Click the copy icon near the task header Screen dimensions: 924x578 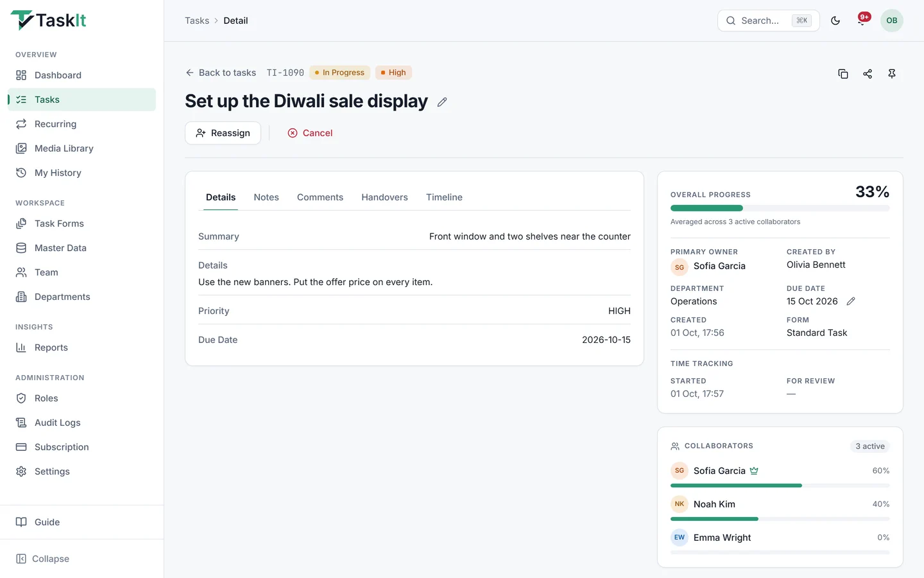click(843, 74)
